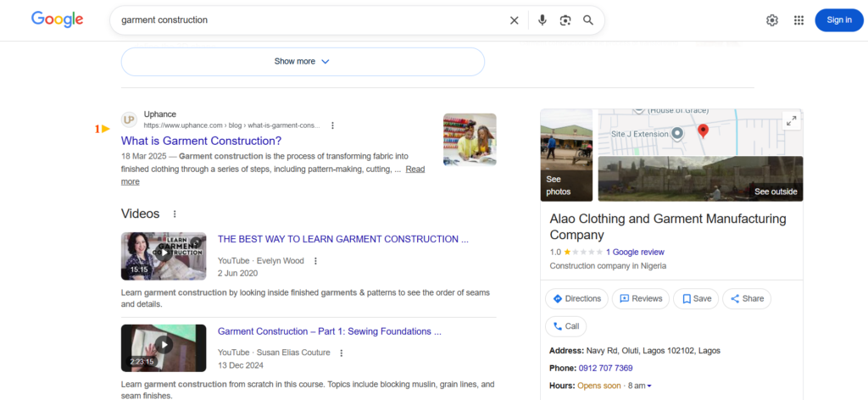This screenshot has width=868, height=400.
Task: Click the garment construction search field
Action: [x=305, y=20]
